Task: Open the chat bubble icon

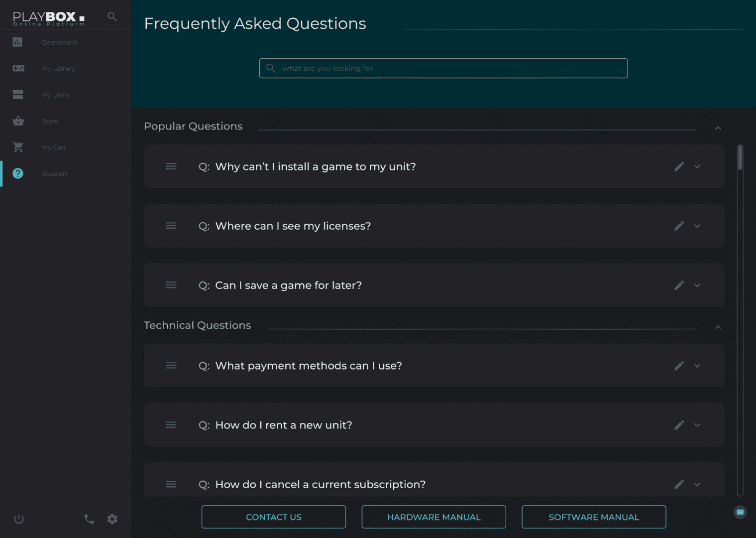Action: (x=740, y=512)
